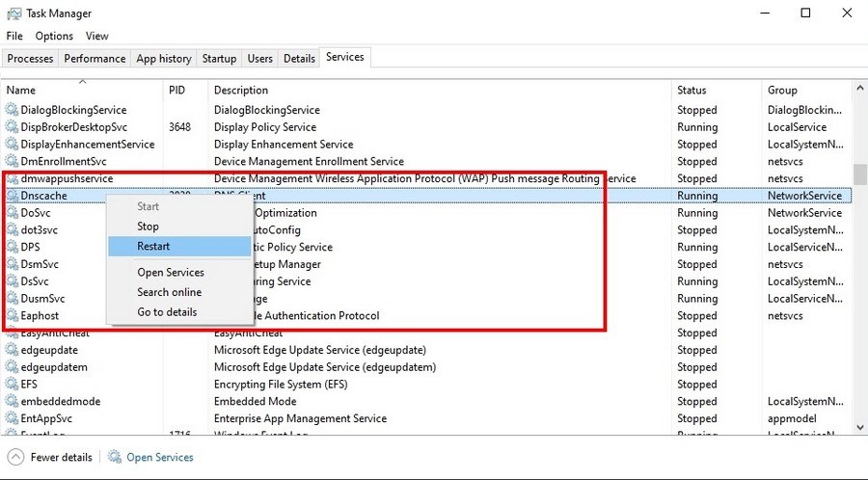Click the scrollbar down arrow

(859, 427)
